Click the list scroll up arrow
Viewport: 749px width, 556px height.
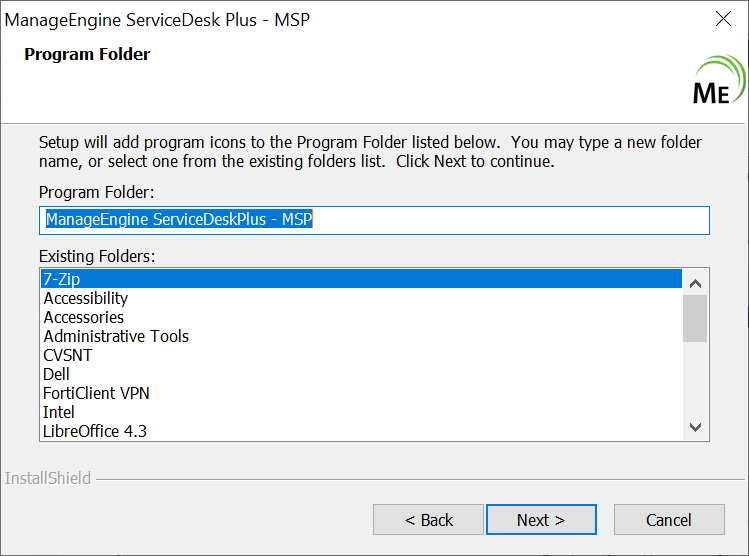(696, 280)
